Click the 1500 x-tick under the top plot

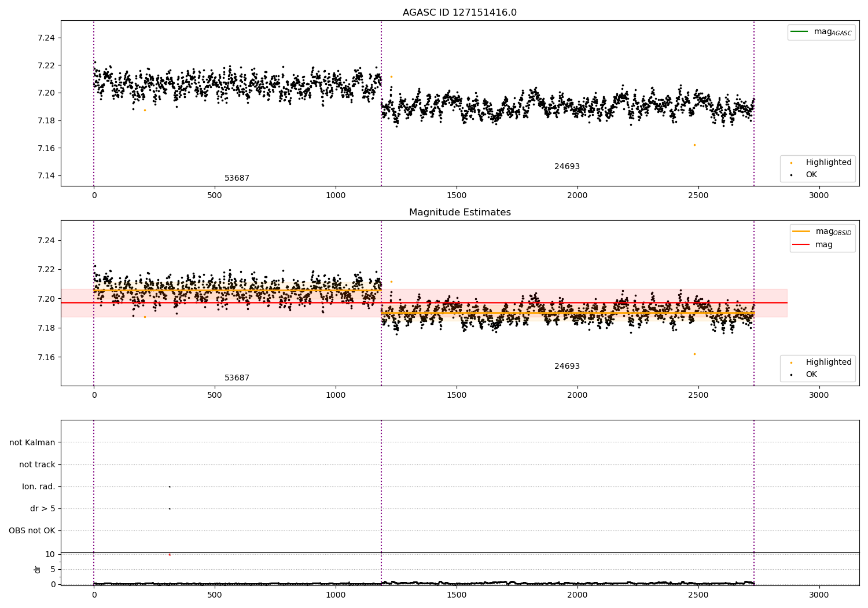click(x=457, y=196)
